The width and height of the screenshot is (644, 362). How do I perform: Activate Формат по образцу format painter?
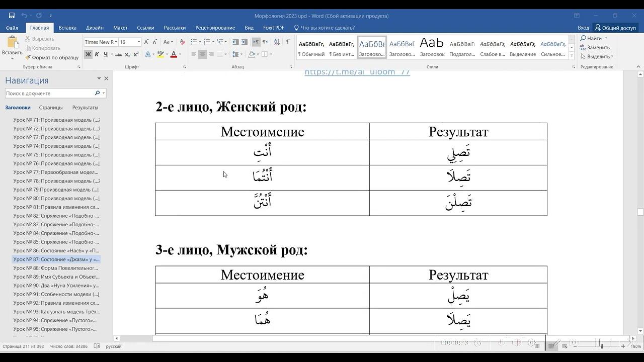(x=51, y=57)
